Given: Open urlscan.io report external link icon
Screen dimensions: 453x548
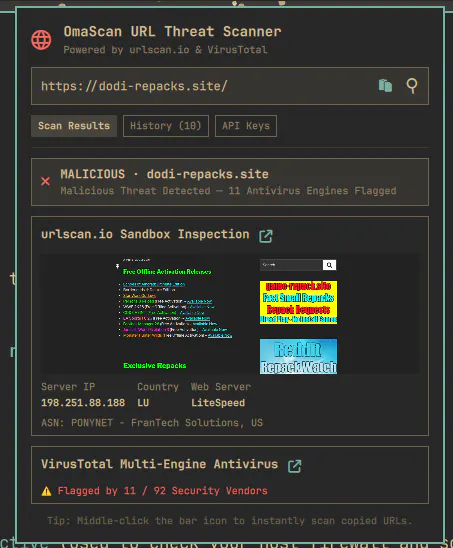Looking at the screenshot, I should point(266,236).
